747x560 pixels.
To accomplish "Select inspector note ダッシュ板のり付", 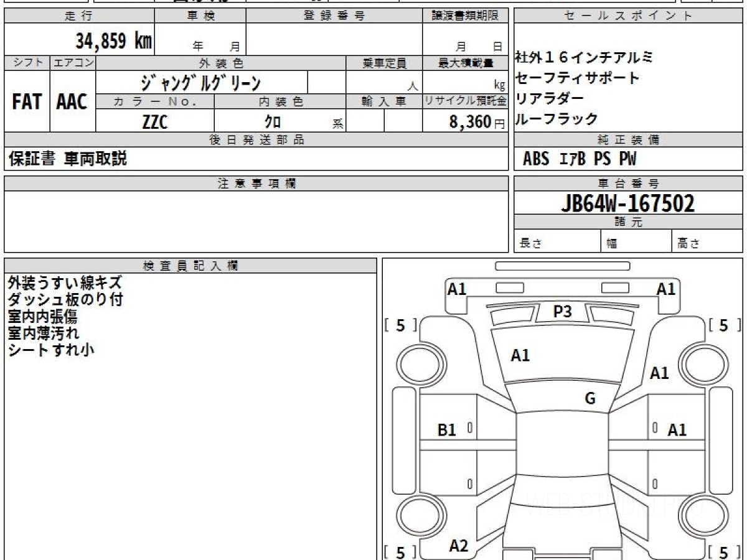I will pos(65,299).
